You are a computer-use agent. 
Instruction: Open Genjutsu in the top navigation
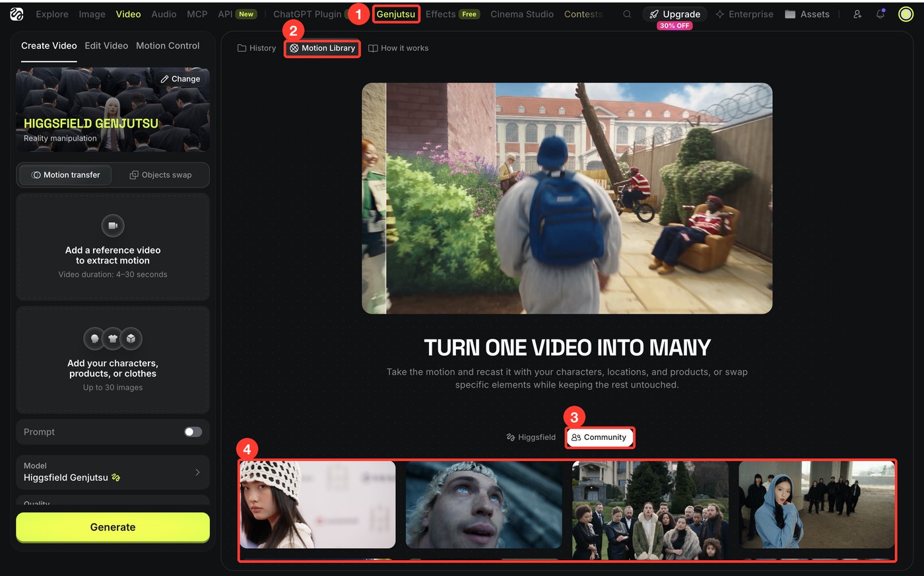coord(396,14)
